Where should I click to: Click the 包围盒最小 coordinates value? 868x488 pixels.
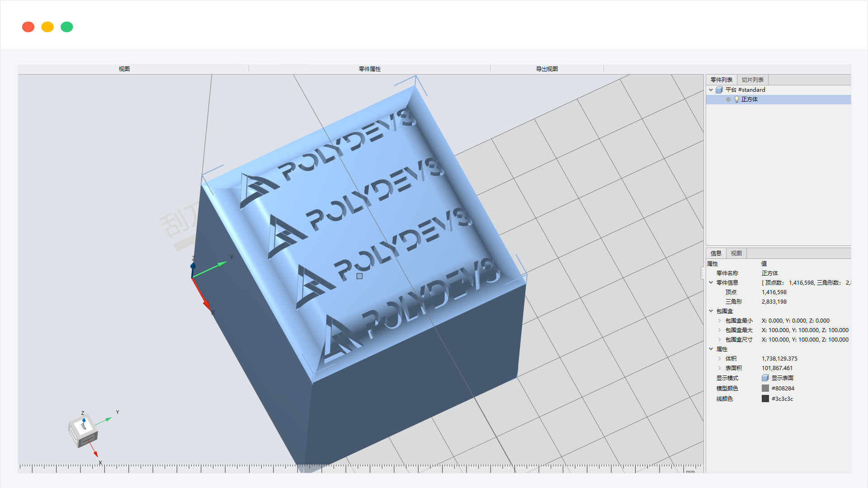tap(796, 321)
